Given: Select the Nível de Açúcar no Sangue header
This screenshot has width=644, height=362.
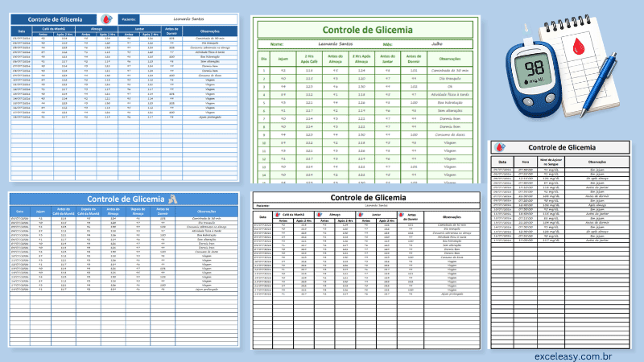Looking at the screenshot, I should 551,162.
